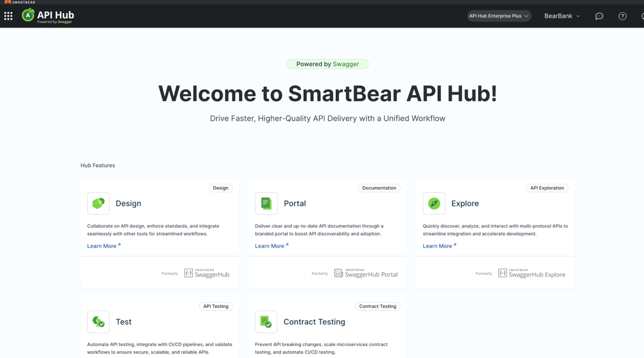Image resolution: width=644 pixels, height=358 pixels.
Task: Open the Portal card title
Action: point(294,203)
